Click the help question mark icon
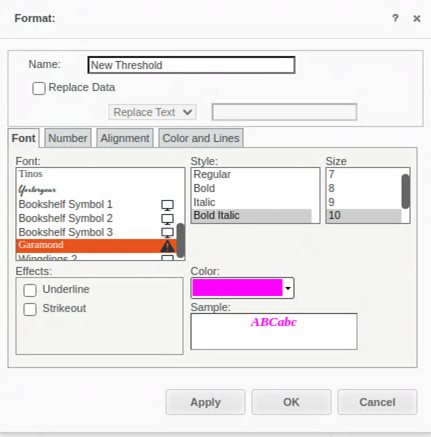The image size is (431, 437). (395, 18)
